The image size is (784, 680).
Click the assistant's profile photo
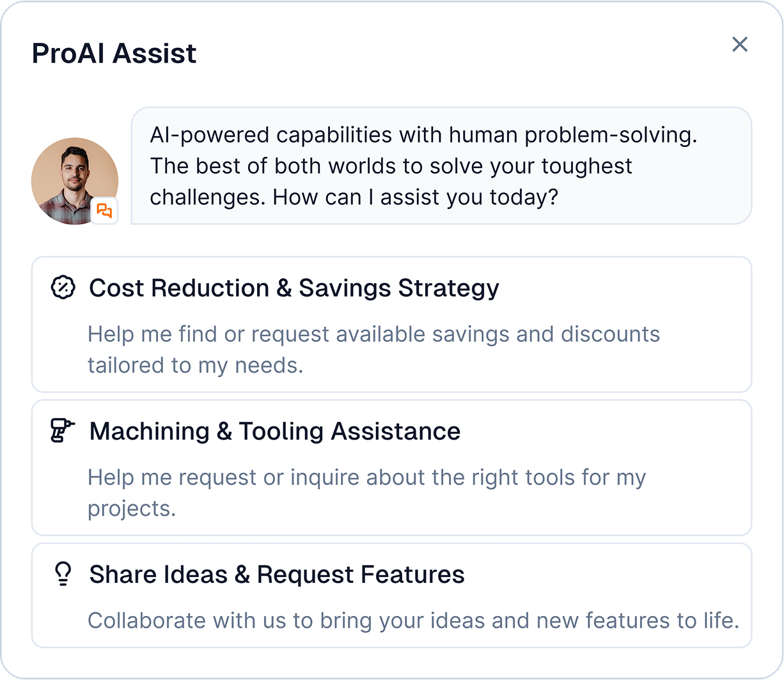point(75,181)
